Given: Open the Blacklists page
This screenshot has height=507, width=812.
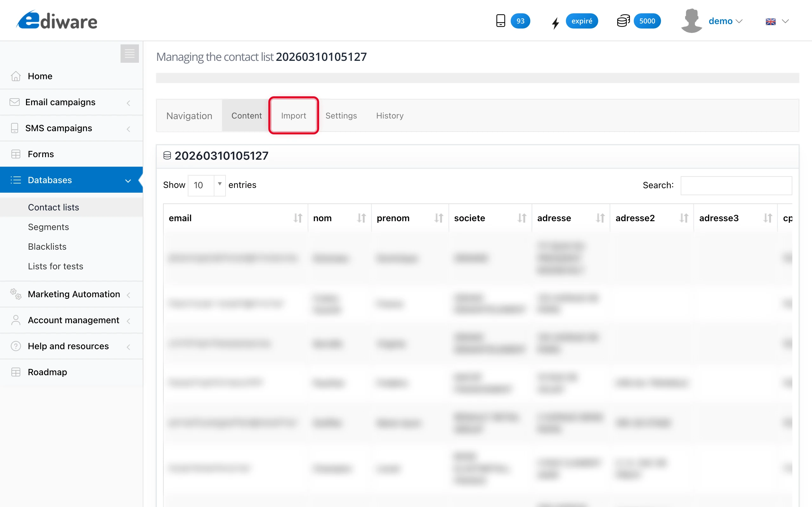Looking at the screenshot, I should click(47, 247).
